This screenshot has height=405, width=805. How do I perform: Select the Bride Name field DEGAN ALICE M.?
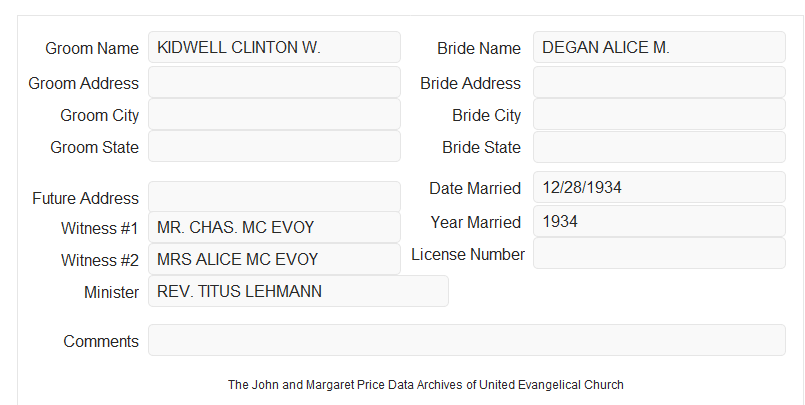point(659,47)
